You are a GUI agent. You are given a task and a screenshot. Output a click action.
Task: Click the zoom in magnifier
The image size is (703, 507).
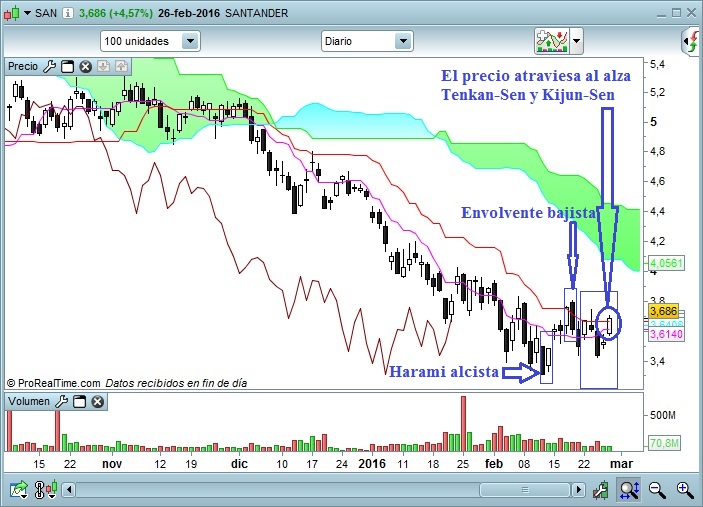pos(685,490)
